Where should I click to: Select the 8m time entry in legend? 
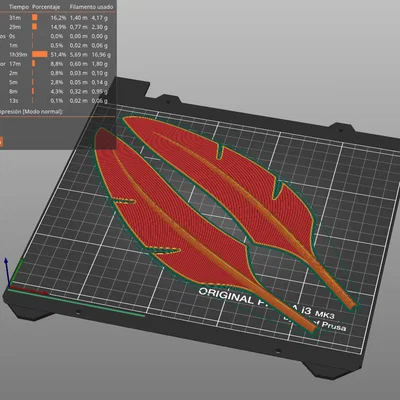pos(13,91)
